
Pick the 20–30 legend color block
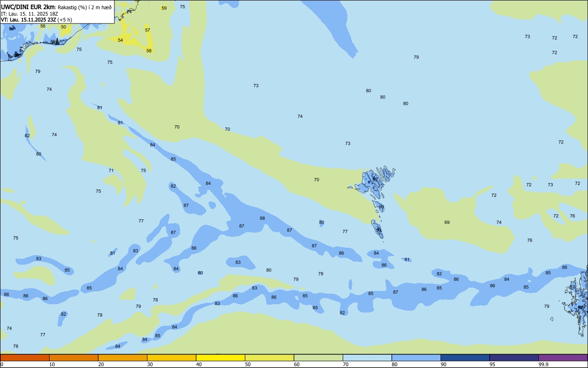(123, 357)
